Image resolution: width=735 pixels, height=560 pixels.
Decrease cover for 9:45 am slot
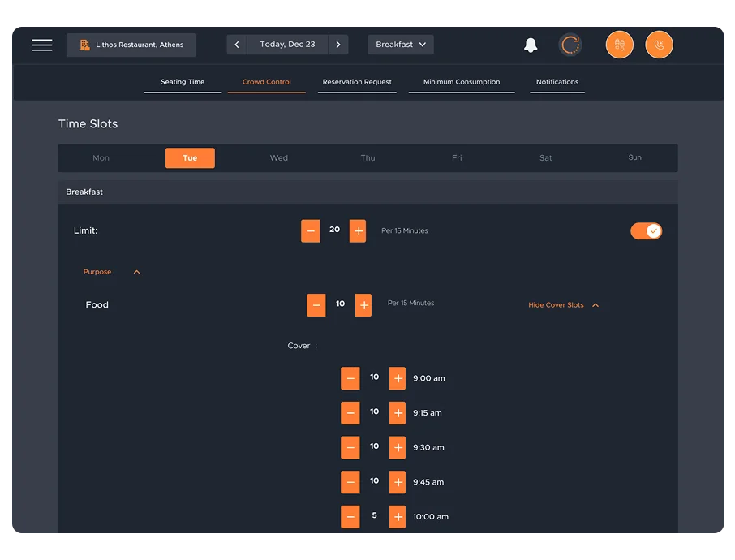[350, 482]
